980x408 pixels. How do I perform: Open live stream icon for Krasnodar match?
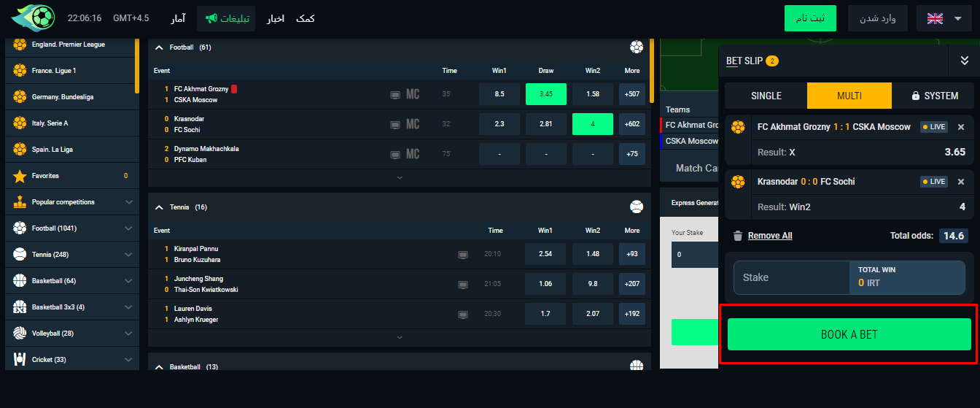(395, 124)
